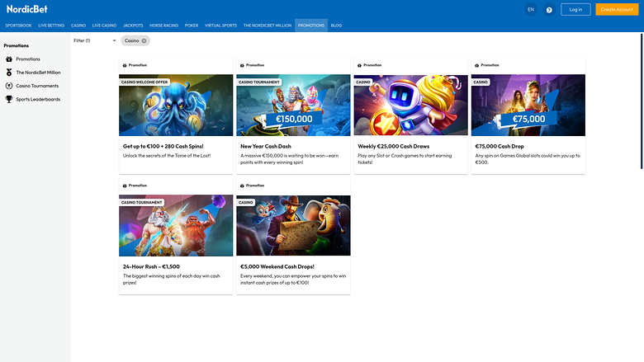Screen dimensions: 644x362
Task: Click the gift icon beside Promotions in sidebar
Action: click(9, 59)
